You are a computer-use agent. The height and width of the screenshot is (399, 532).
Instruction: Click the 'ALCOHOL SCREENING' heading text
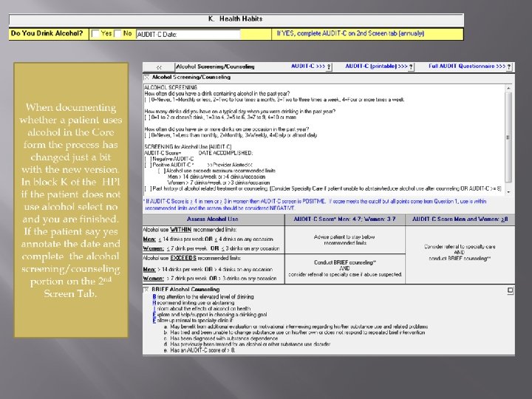pos(171,87)
